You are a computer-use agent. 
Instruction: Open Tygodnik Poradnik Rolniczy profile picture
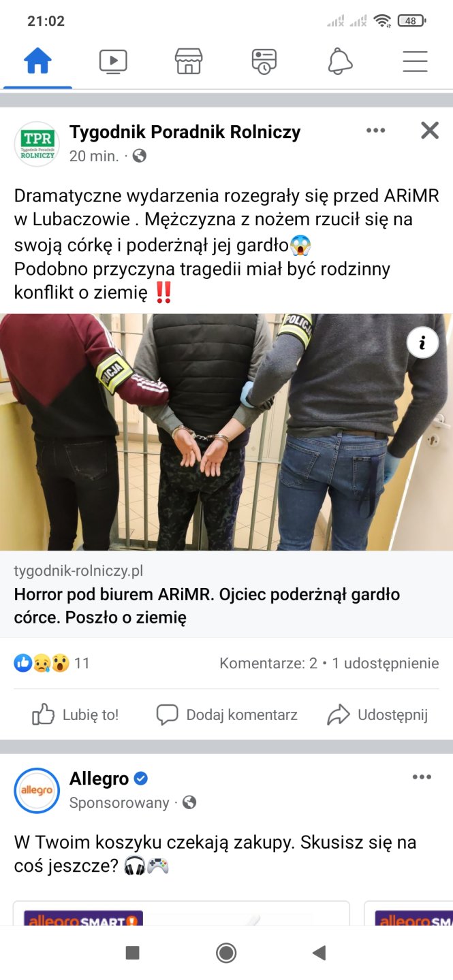pos(37,144)
